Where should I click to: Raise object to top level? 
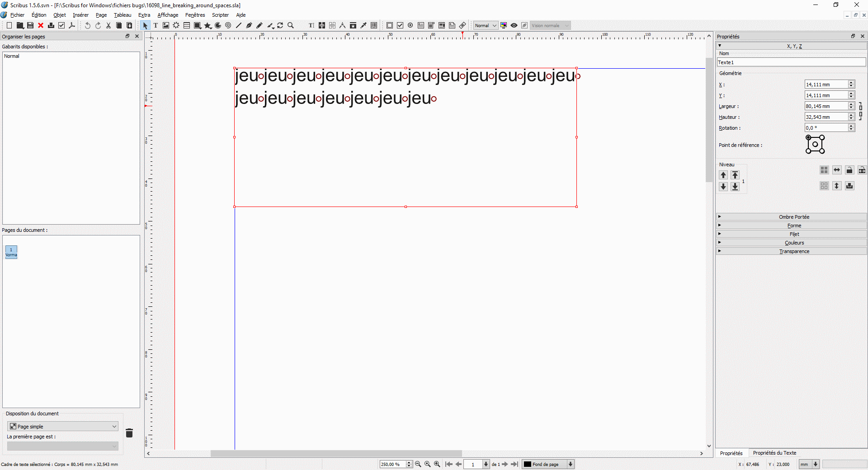[x=735, y=175]
